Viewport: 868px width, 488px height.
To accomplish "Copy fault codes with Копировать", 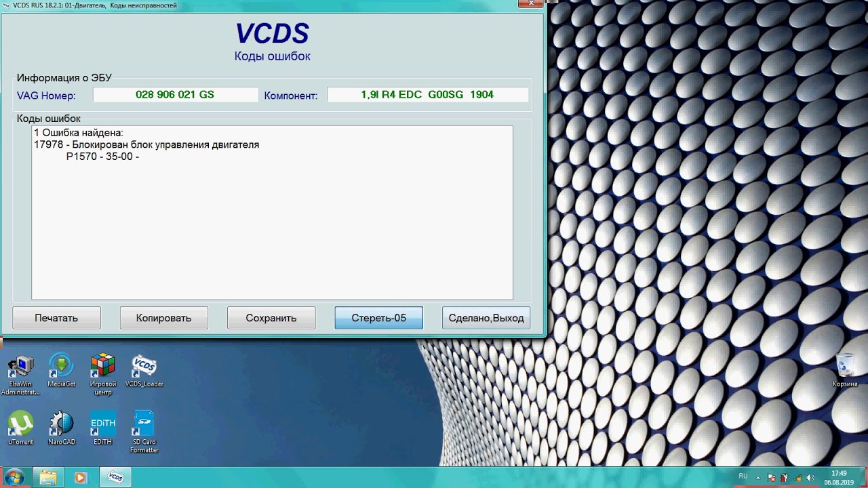I will [163, 318].
